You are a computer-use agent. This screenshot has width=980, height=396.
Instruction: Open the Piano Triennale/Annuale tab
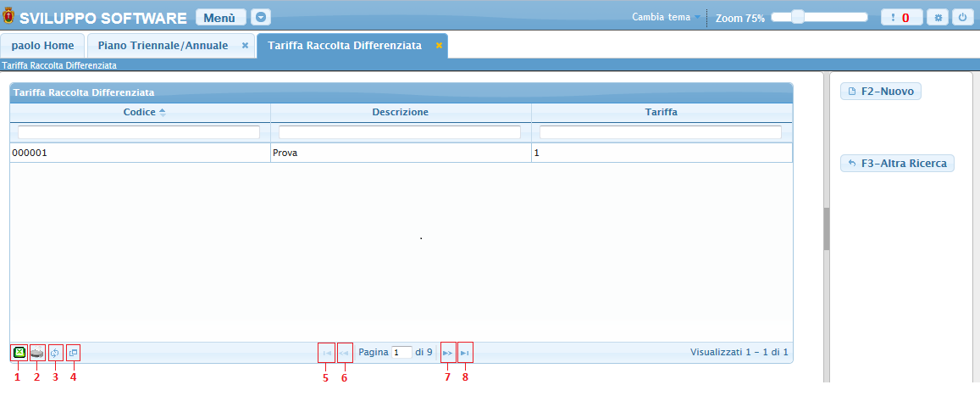(163, 46)
